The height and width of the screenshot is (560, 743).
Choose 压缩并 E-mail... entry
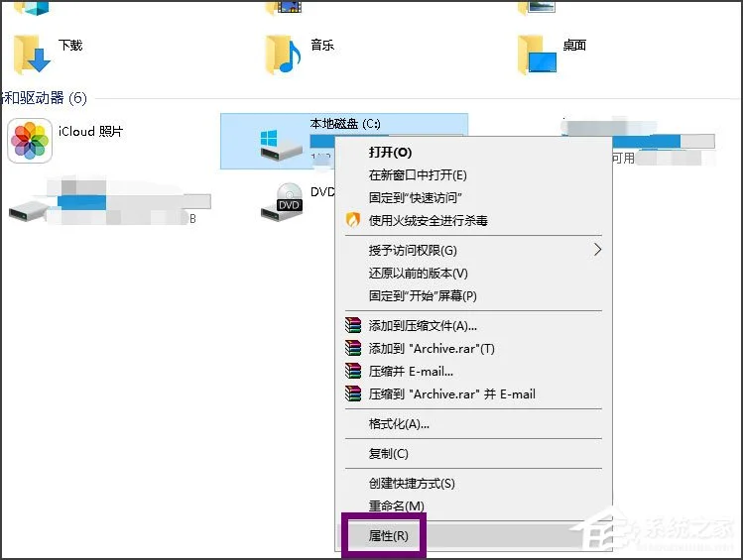473,371
